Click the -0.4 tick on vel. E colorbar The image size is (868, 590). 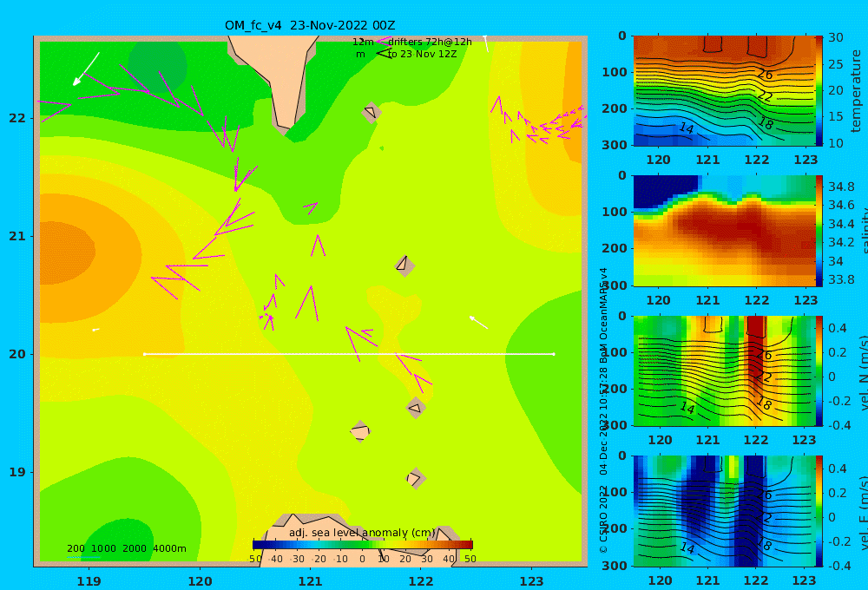838,565
